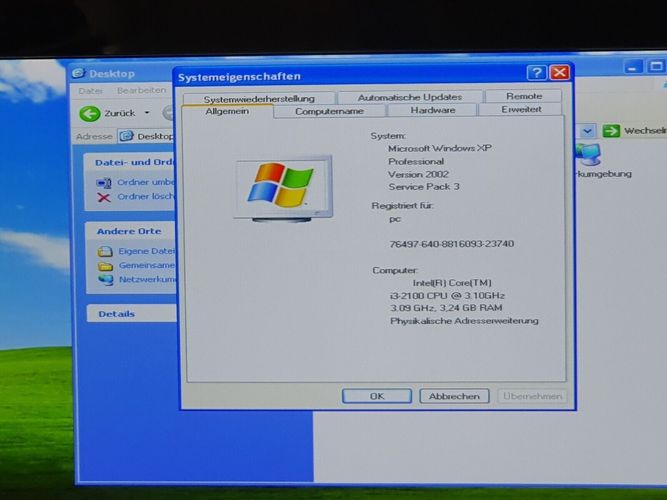Click the Eigene Dateien folder icon
This screenshot has height=500, width=667.
[105, 251]
